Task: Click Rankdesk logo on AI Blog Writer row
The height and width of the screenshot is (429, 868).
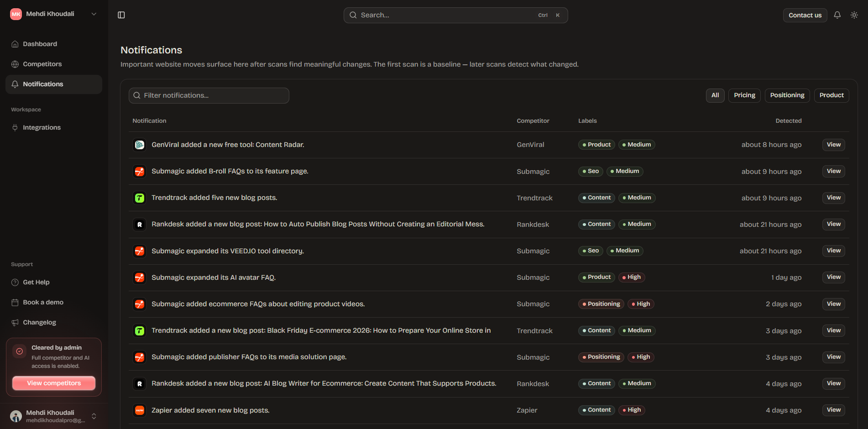Action: pyautogui.click(x=140, y=384)
